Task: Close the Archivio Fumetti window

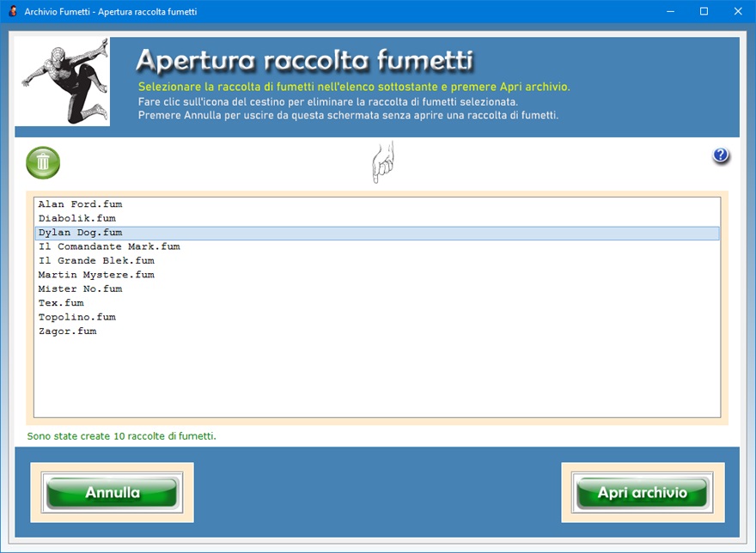Action: point(738,11)
